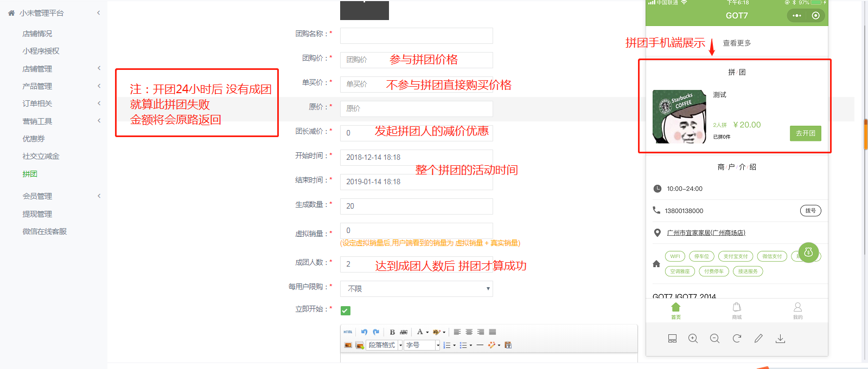This screenshot has width=868, height=369.
Task: Toggle center alignment in the editor toolbar
Action: (x=469, y=332)
